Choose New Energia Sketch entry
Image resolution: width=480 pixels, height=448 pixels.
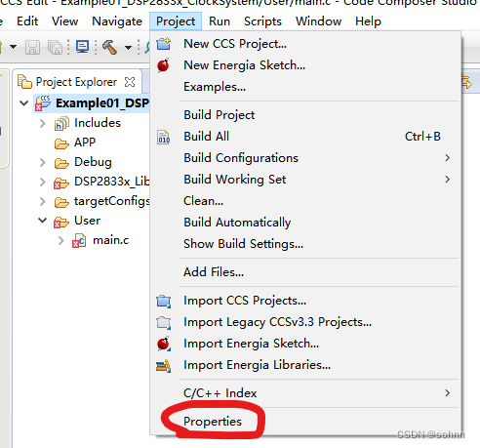tap(305, 65)
